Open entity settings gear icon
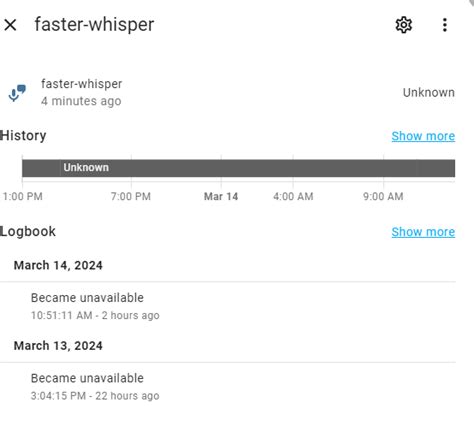Image resolution: width=474 pixels, height=426 pixels. pos(404,25)
